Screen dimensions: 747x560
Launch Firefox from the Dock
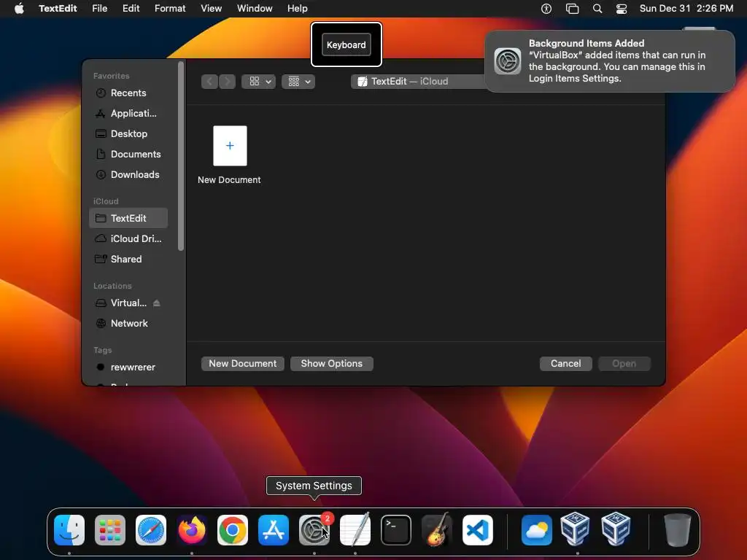click(x=192, y=530)
